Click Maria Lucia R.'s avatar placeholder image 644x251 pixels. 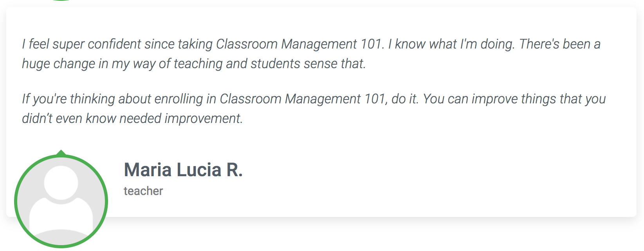point(61,201)
